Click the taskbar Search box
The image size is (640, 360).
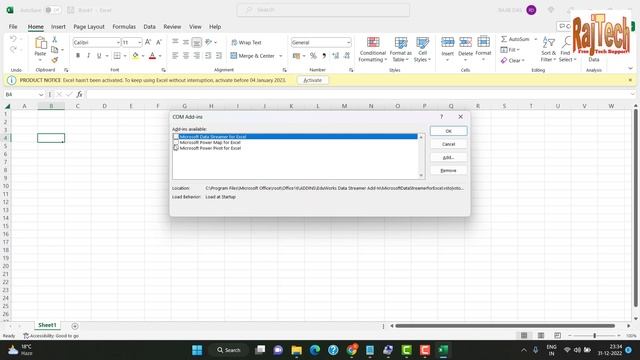coord(229,350)
